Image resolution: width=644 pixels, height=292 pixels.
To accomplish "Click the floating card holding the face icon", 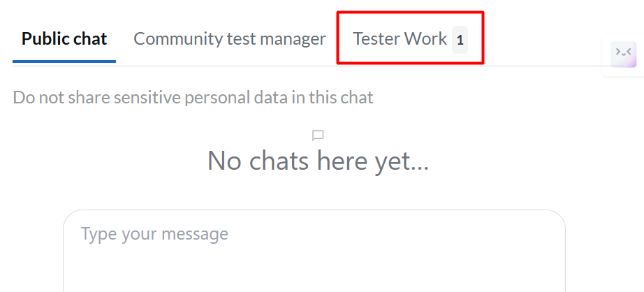I will coord(622,54).
